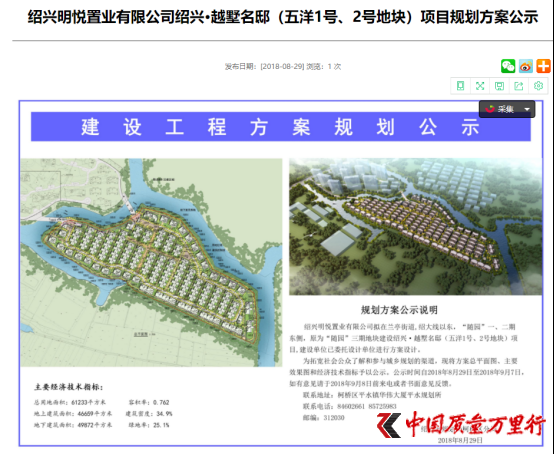
Task: Toggle fullscreen with the green expand-arrows icon
Action: pos(480,86)
